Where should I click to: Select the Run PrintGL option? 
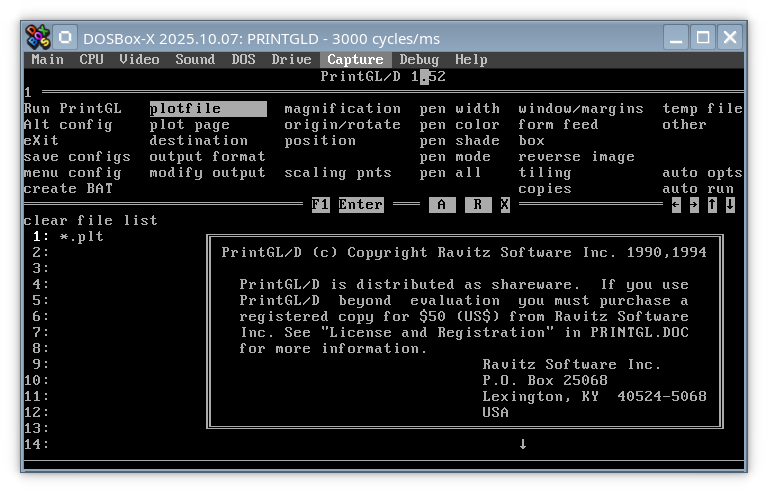[72, 109]
